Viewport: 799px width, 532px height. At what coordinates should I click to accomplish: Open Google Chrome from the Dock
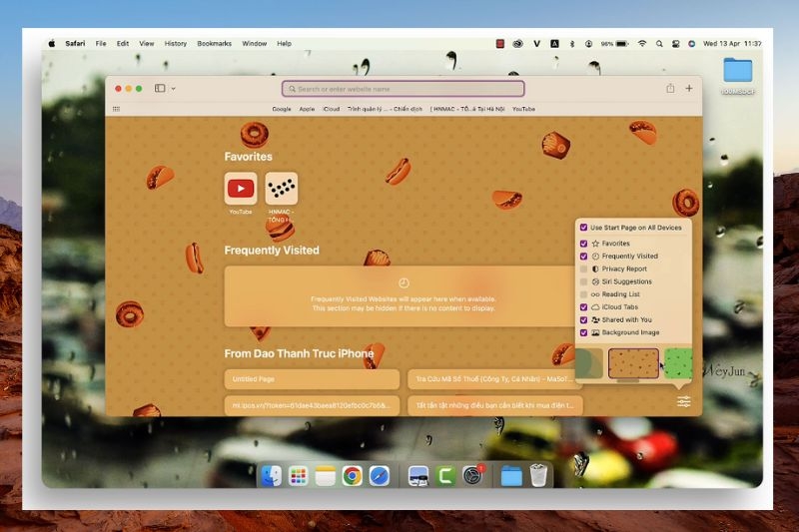tap(353, 476)
